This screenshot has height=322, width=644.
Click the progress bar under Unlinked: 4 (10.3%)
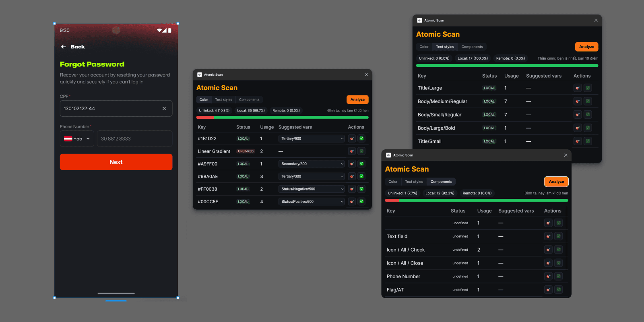pos(282,118)
